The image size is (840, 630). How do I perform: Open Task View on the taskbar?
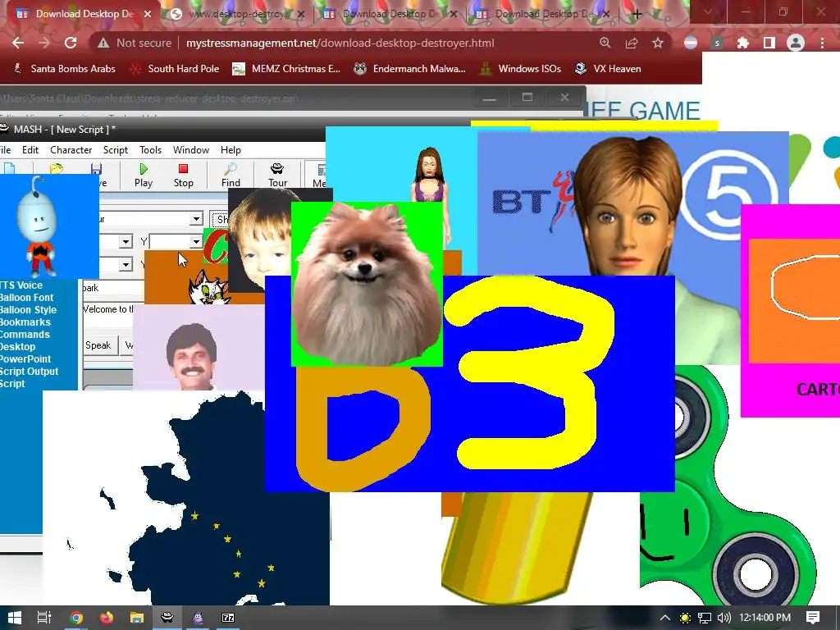click(44, 618)
